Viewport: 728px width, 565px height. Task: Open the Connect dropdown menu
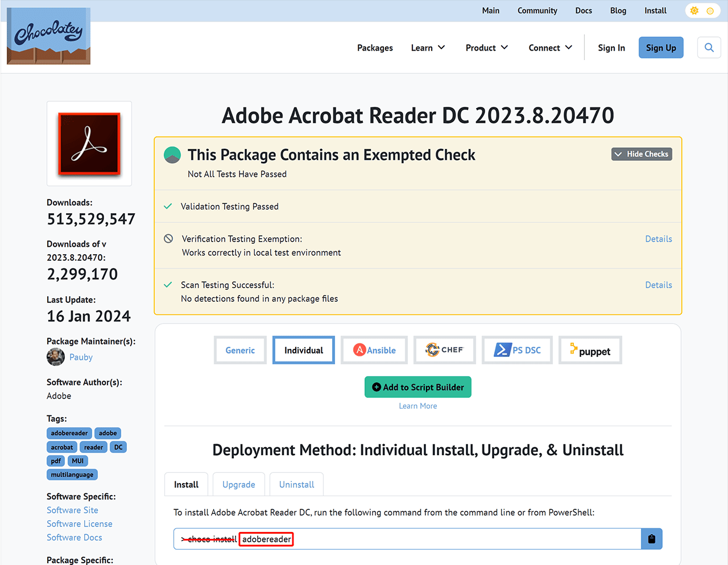click(x=550, y=48)
